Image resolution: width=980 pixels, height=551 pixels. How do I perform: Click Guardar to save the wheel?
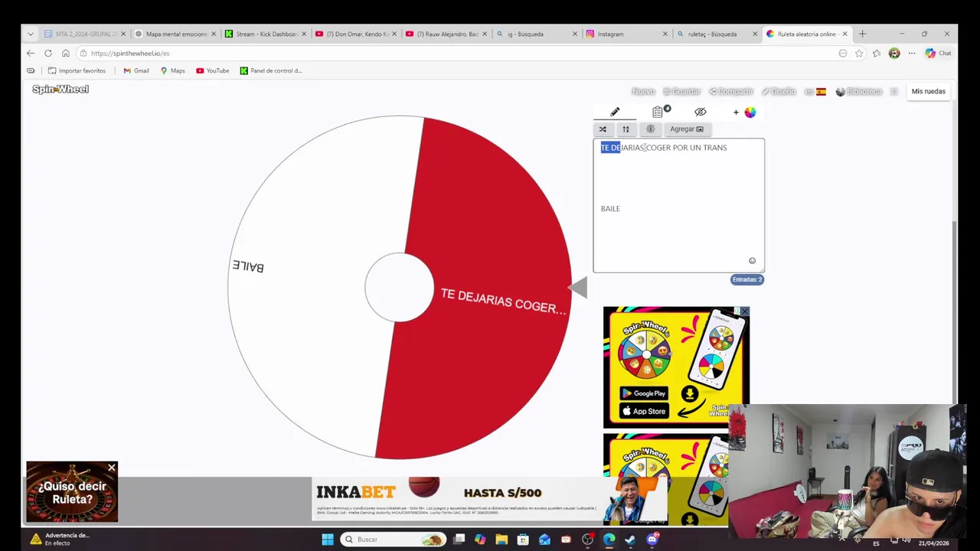681,91
